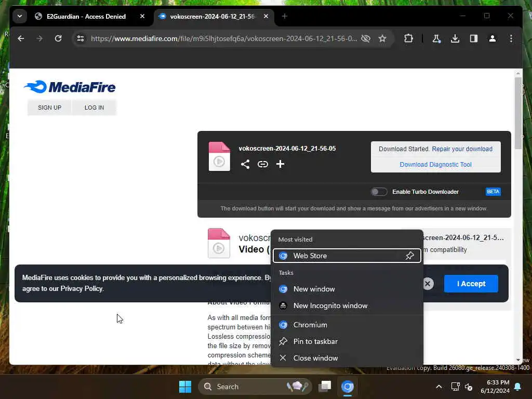Open the clock and date panel
The image size is (532, 399).
pyautogui.click(x=495, y=387)
